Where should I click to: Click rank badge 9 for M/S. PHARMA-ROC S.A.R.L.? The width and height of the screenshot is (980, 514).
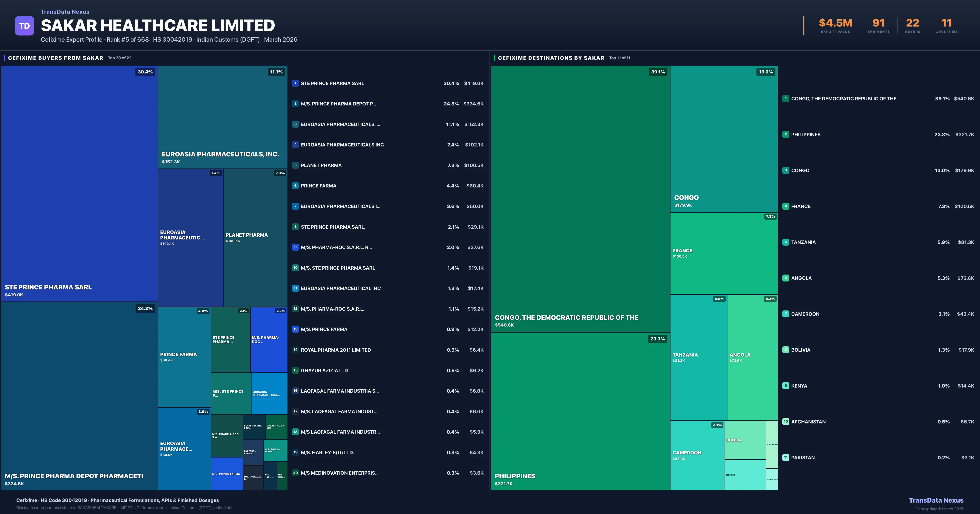click(295, 247)
